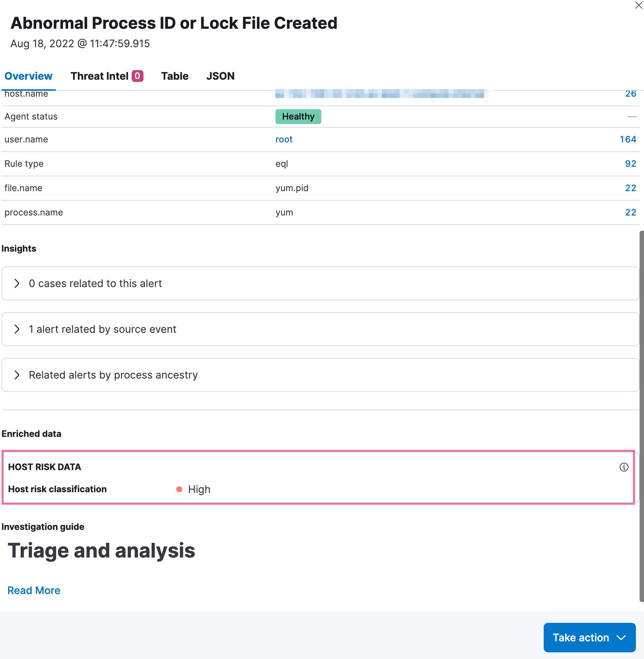Open the Take action dropdown

click(x=589, y=638)
